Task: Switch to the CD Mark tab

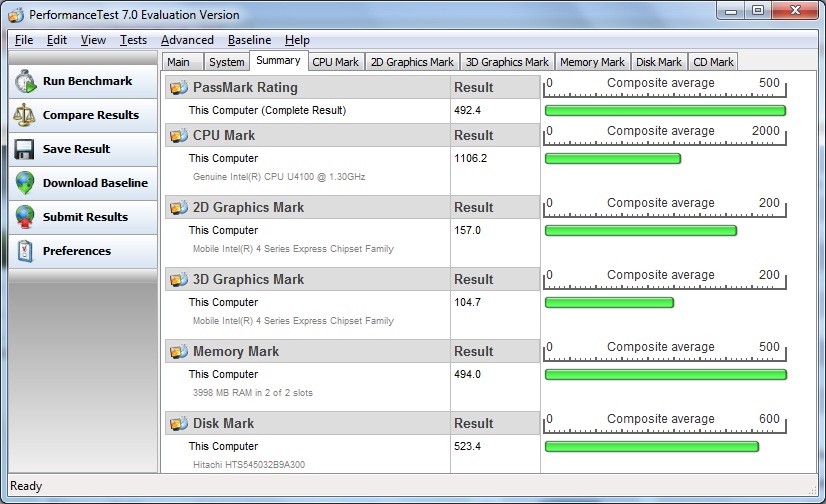Action: pyautogui.click(x=713, y=62)
